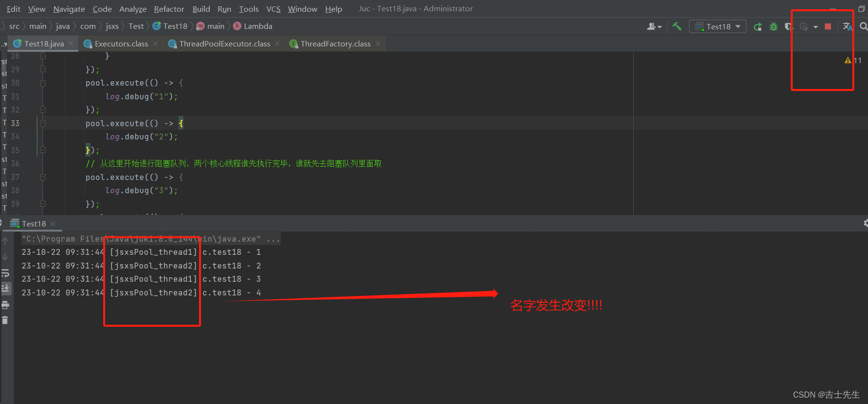Open the Run menu
Screen dimensions: 868x404
pos(224,9)
